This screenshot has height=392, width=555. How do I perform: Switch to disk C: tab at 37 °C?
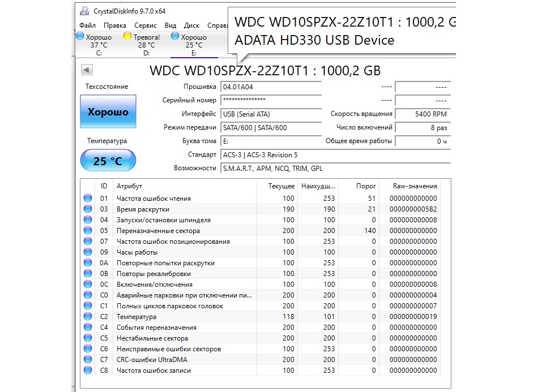(x=99, y=45)
